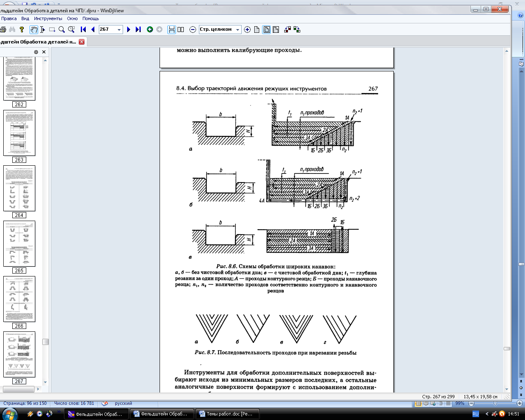Open the Правка menu

tap(9, 18)
